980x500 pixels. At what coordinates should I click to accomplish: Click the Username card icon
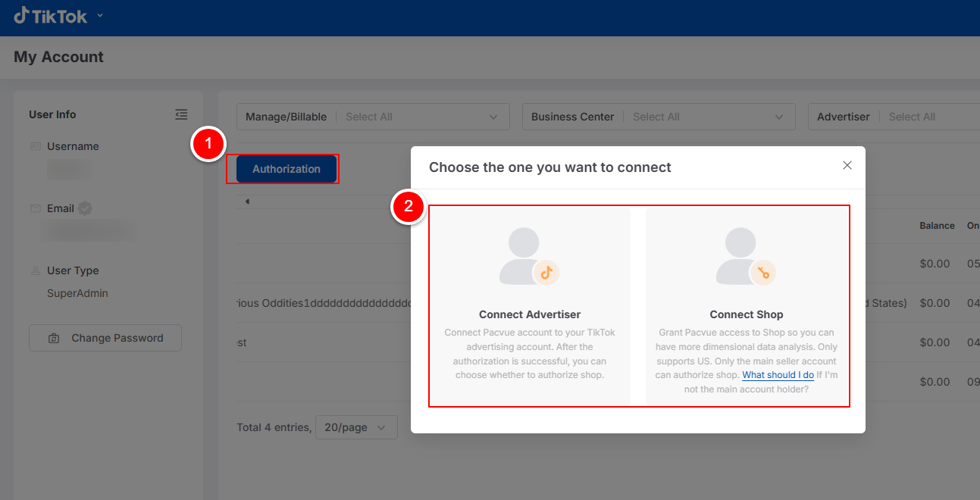[36, 146]
